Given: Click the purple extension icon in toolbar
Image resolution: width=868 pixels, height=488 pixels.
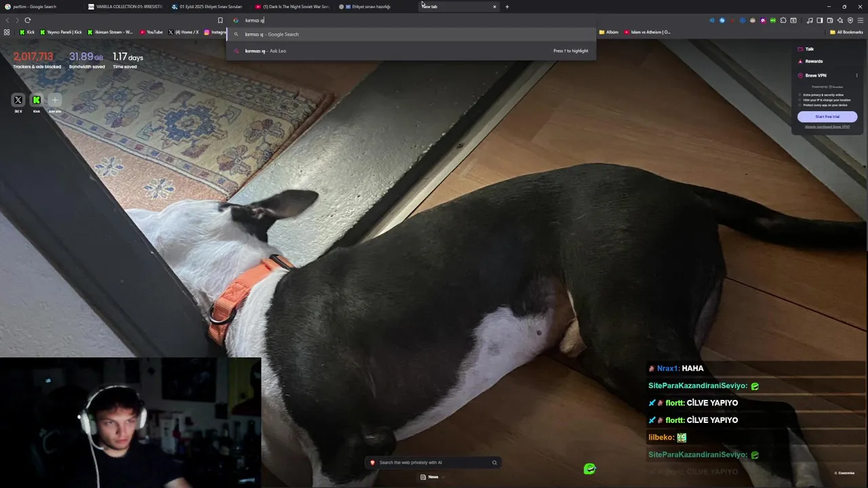Looking at the screenshot, I should pos(763,20).
